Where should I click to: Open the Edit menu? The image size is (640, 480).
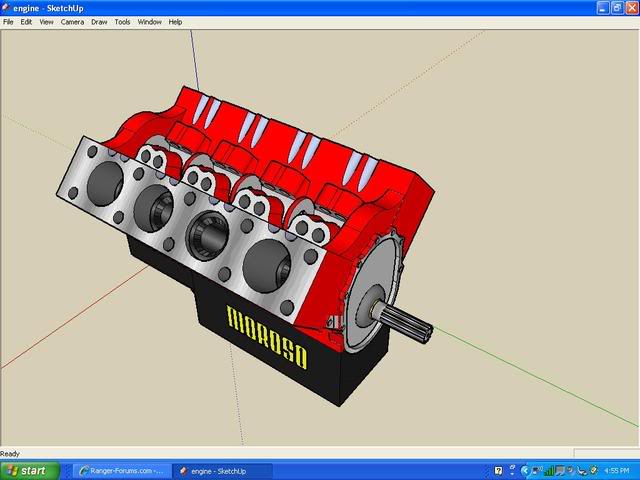pos(26,22)
